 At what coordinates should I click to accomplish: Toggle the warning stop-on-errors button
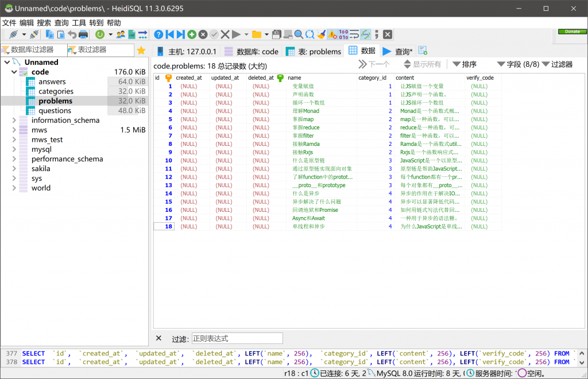click(332, 34)
